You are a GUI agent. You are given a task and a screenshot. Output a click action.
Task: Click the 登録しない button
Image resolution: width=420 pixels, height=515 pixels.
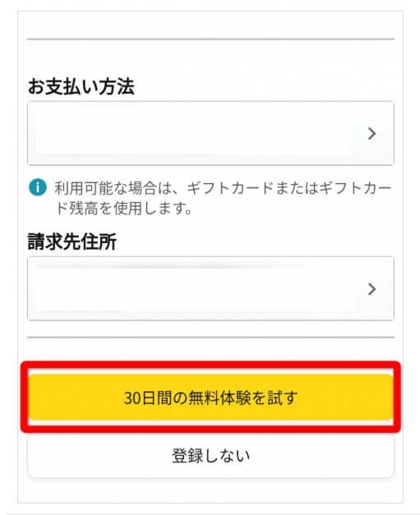210,456
